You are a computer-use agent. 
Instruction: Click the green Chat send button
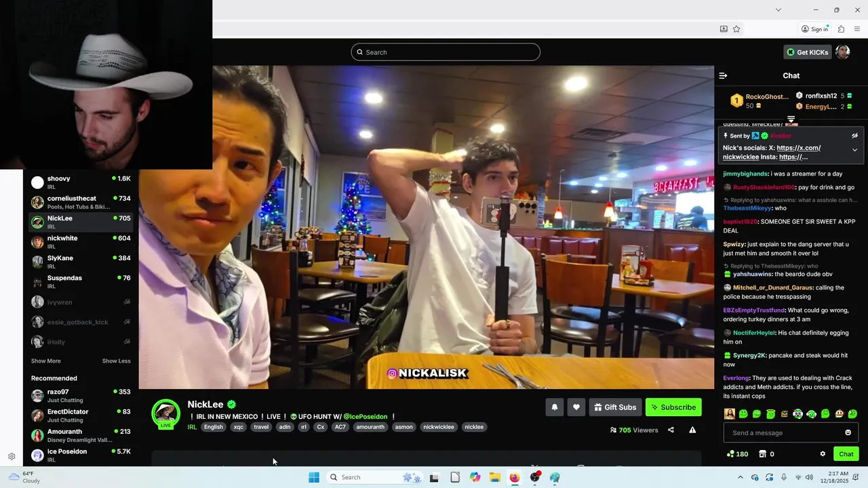tap(846, 454)
